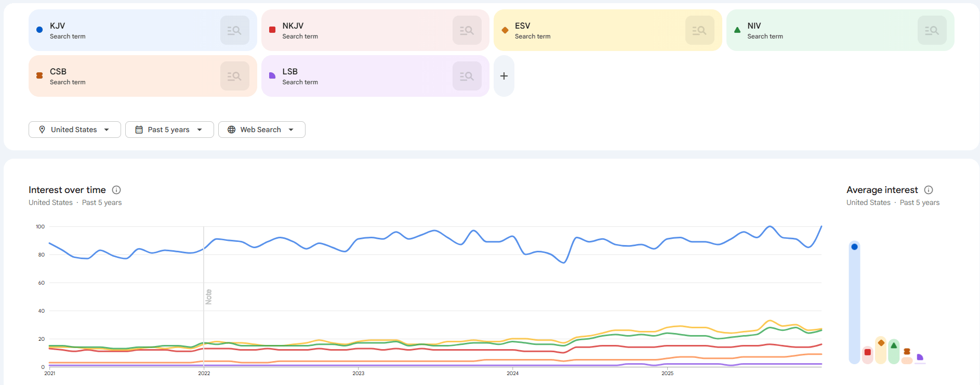This screenshot has height=385, width=980.
Task: Expand the United States region dropdown
Action: click(74, 130)
